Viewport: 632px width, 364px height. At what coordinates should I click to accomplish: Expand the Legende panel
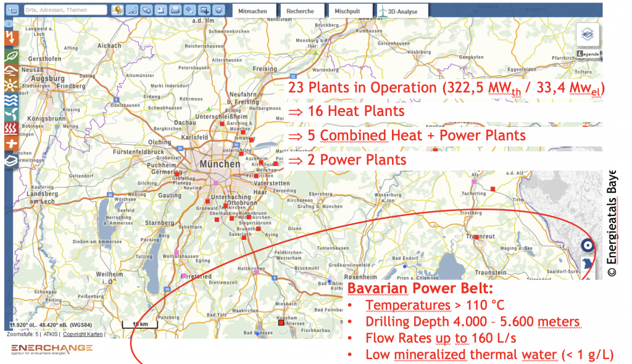589,54
